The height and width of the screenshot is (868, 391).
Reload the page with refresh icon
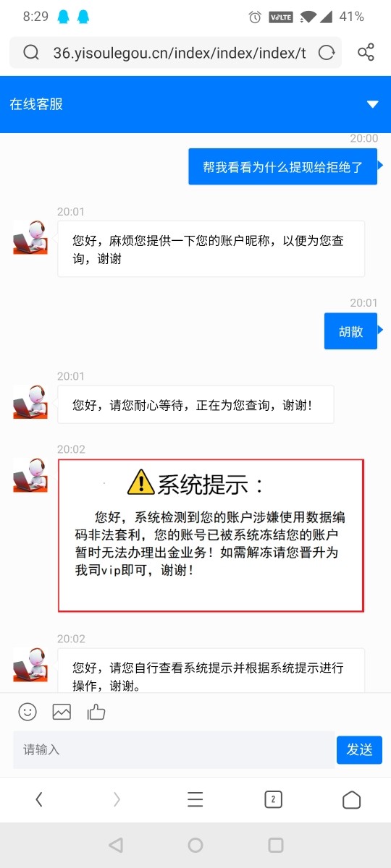point(327,52)
